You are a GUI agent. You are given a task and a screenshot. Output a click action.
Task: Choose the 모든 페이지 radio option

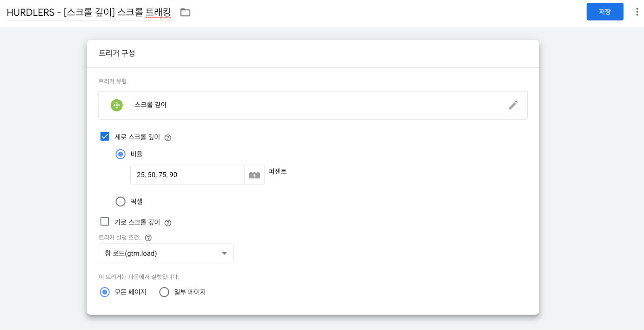pyautogui.click(x=105, y=292)
